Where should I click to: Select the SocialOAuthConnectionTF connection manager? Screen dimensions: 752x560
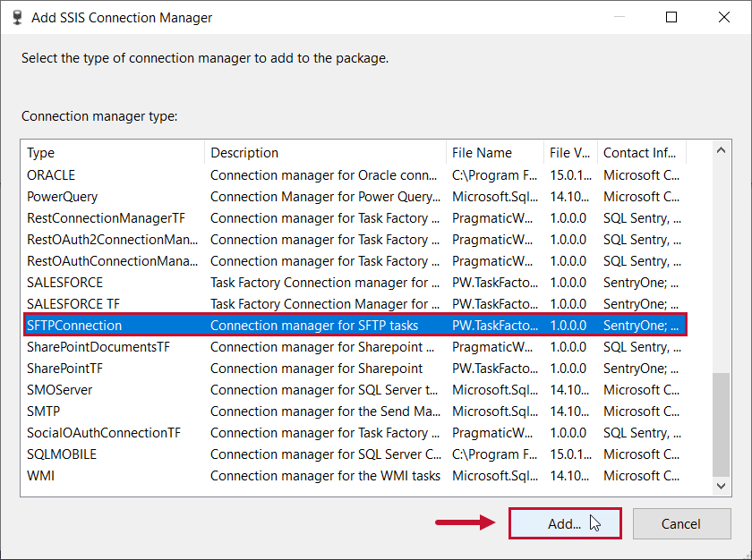tap(107, 432)
